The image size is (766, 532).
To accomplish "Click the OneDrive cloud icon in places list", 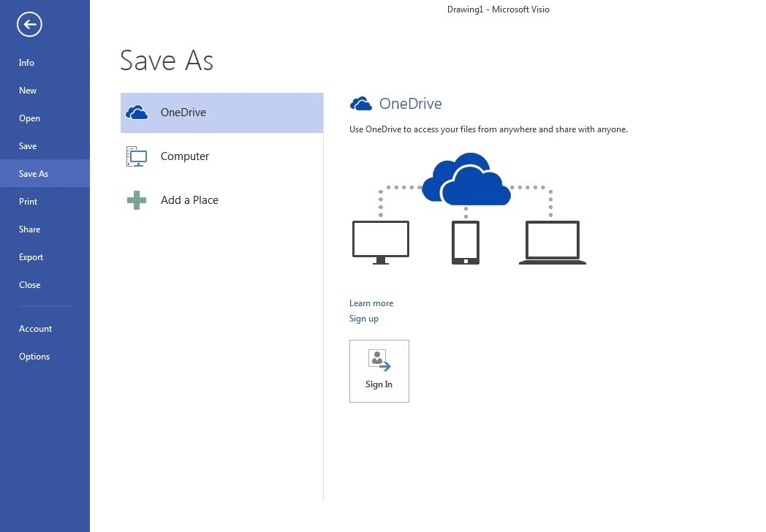I will tap(137, 113).
